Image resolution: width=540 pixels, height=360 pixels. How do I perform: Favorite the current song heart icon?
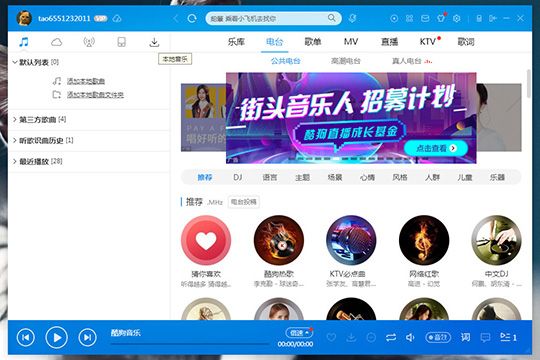[331, 337]
